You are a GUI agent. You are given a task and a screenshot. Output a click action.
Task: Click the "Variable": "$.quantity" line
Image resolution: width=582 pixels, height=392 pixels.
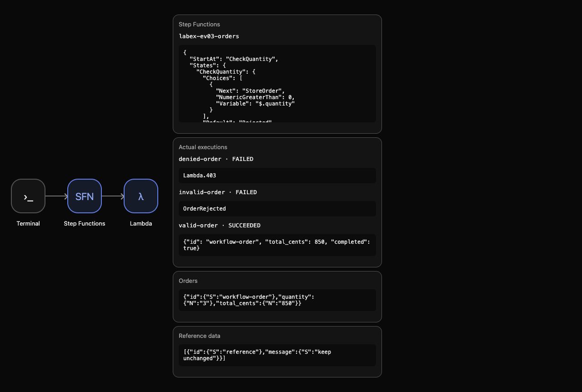click(255, 104)
